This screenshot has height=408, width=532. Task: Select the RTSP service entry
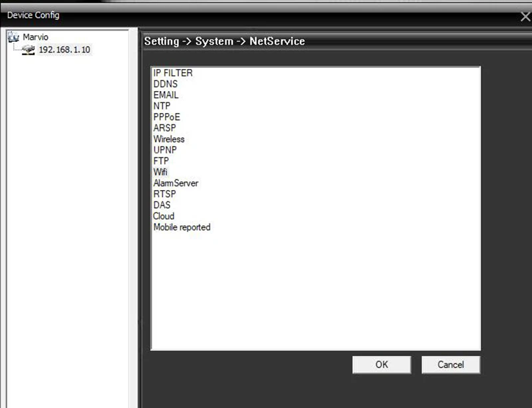(x=164, y=194)
